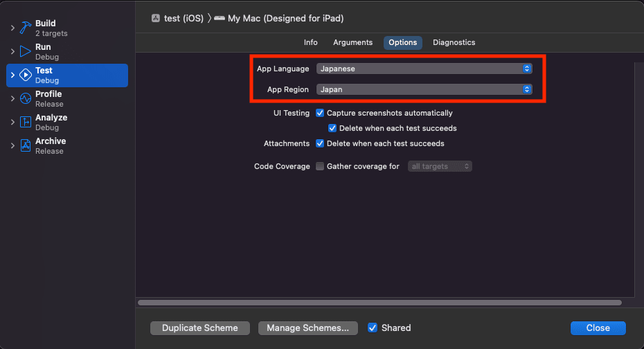Toggle UI Testing 'Delete when each test succeeds'

(332, 128)
